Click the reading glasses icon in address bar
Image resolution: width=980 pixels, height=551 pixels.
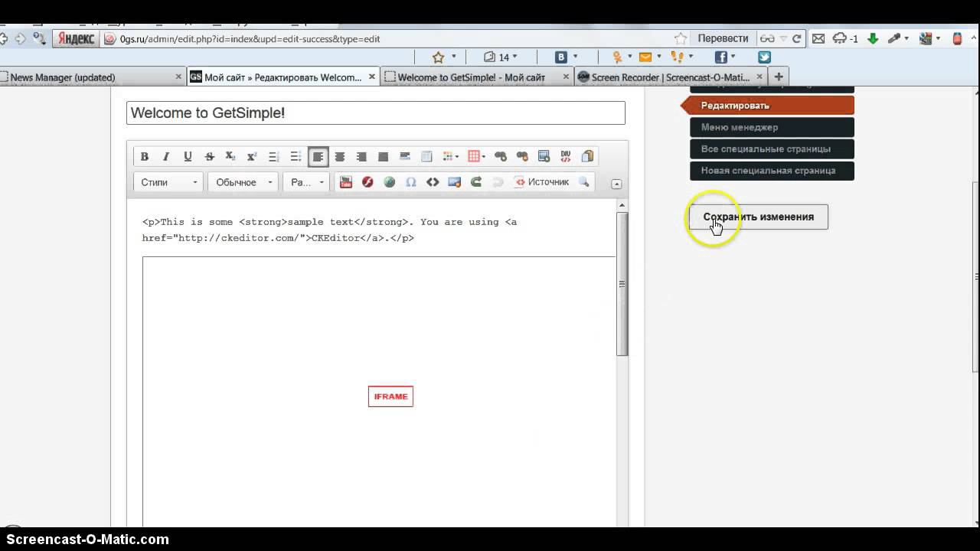click(x=766, y=38)
